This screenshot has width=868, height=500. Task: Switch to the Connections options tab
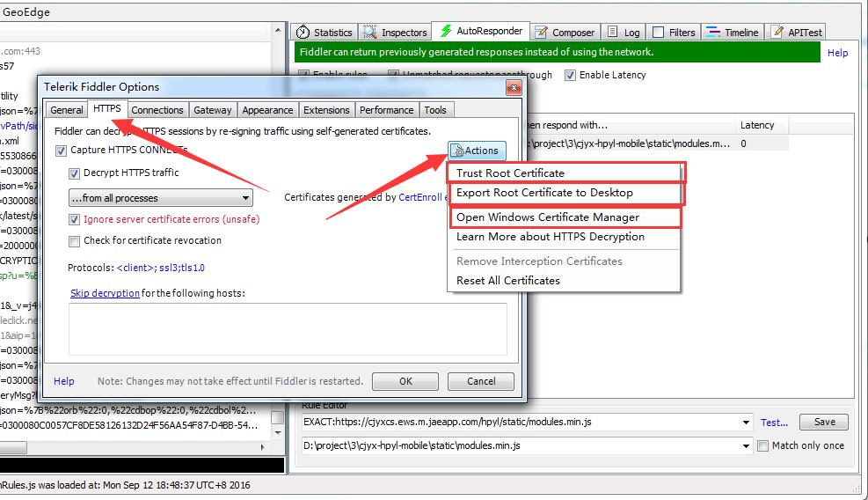157,110
